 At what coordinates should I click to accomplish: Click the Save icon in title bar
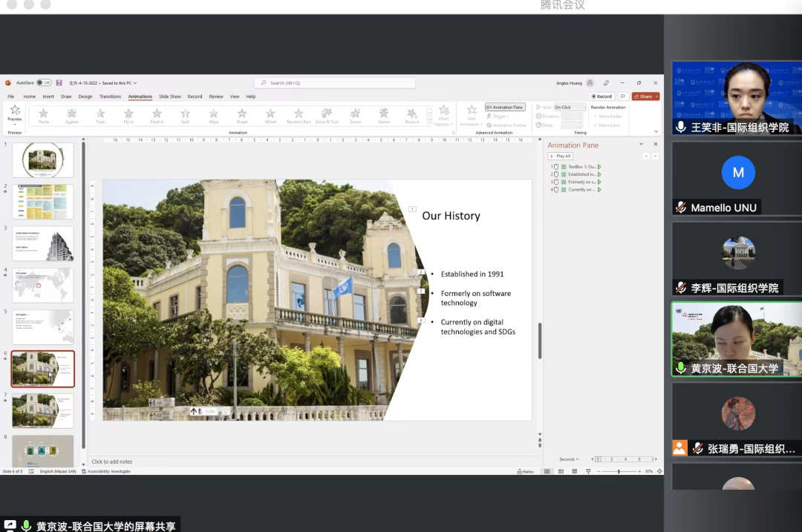[59, 83]
